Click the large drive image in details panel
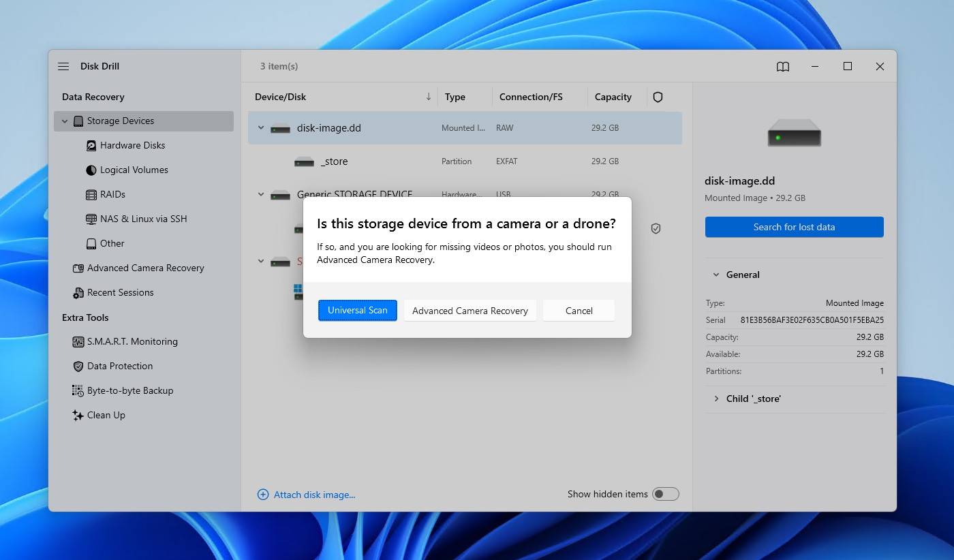This screenshot has height=560, width=954. tap(794, 132)
